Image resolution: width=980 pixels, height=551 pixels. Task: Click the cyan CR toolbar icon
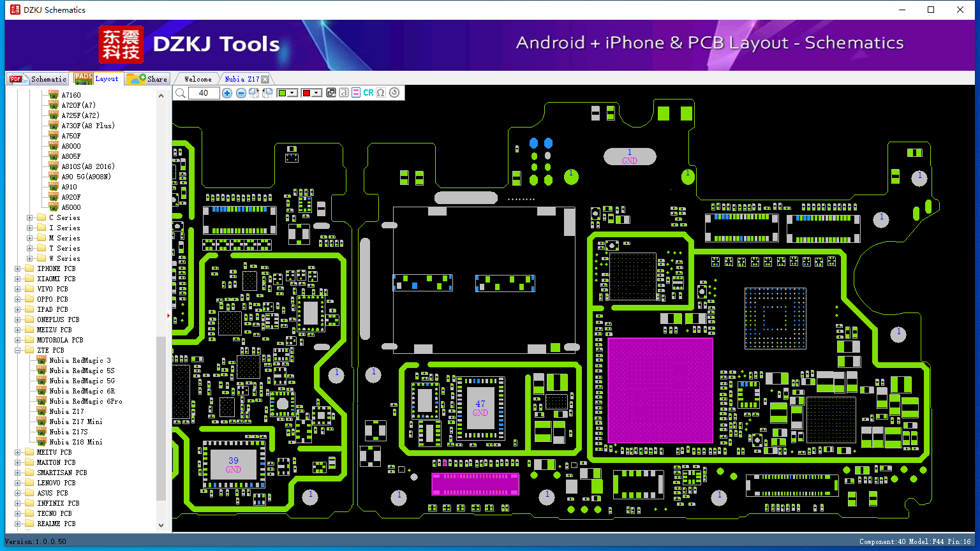(368, 93)
